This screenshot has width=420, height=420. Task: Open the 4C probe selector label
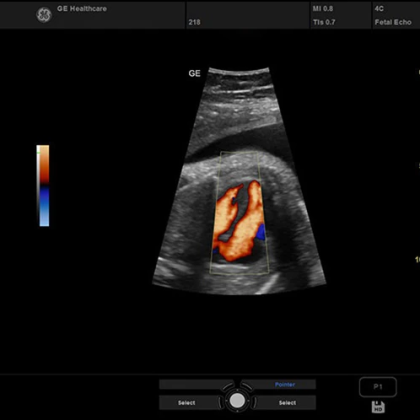click(379, 8)
